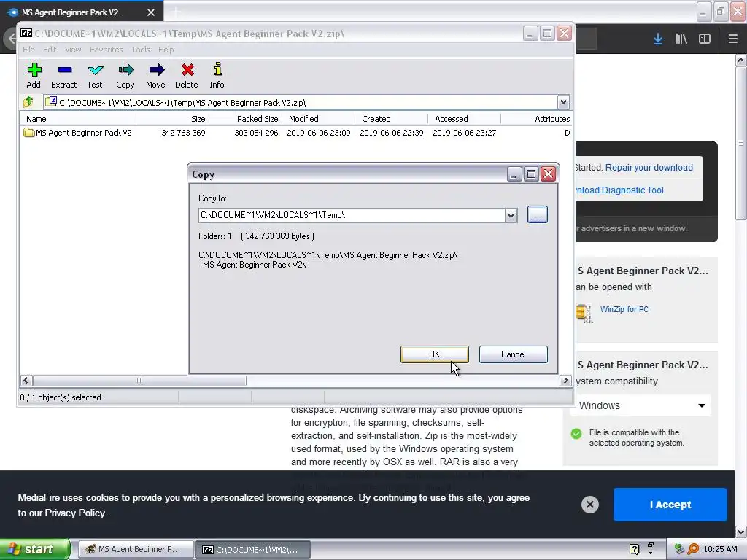Expand the Windows system compatibility dropdown
This screenshot has width=747, height=560.
pos(642,405)
